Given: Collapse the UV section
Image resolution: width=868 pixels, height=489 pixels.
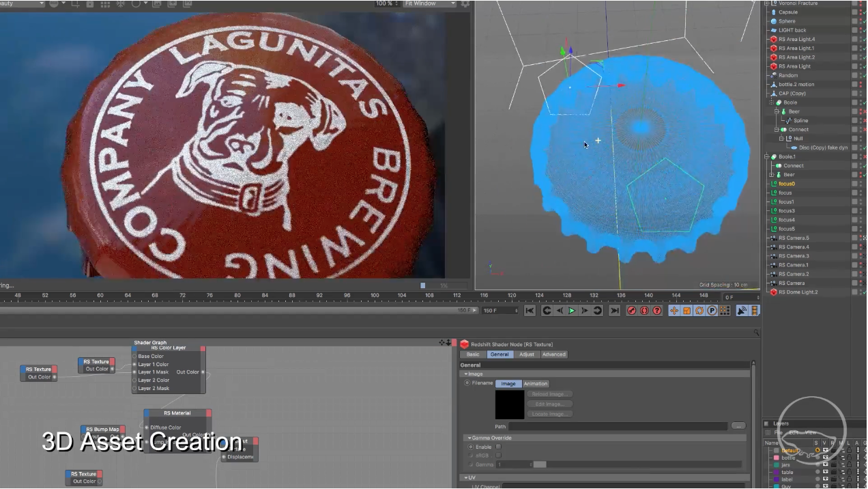Looking at the screenshot, I should tap(465, 478).
